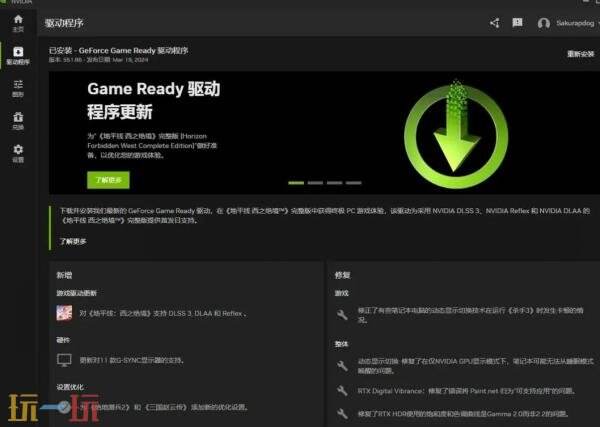Screen dimensions: 600x427
Task: Click the RTX Digital Vibrance fix entry
Action: [467, 391]
